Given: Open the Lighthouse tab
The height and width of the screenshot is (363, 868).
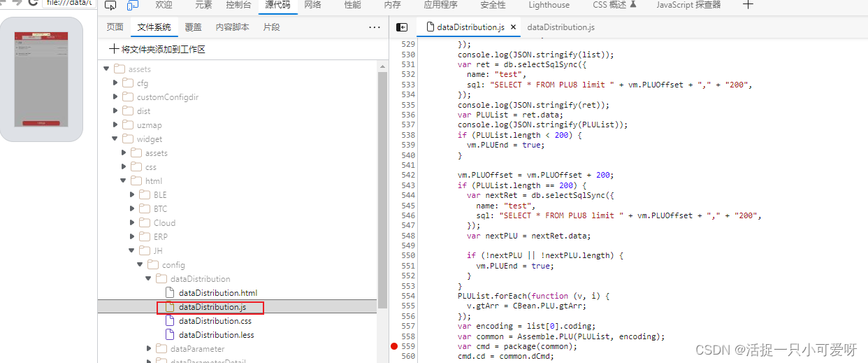Looking at the screenshot, I should (549, 5).
